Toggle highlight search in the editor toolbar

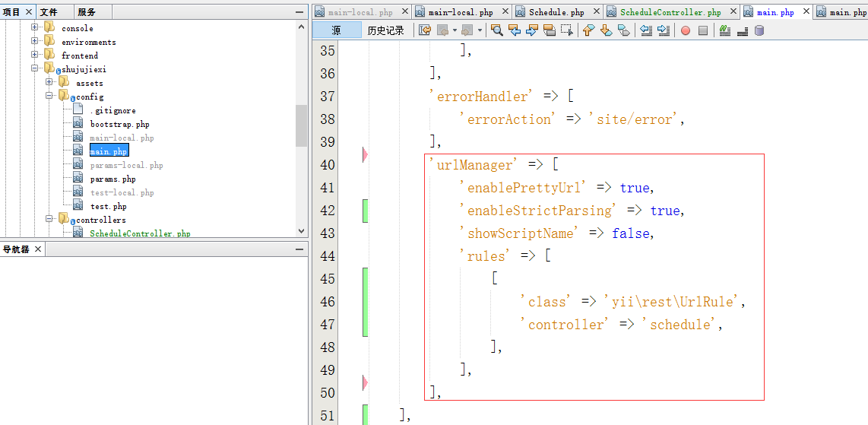[549, 30]
